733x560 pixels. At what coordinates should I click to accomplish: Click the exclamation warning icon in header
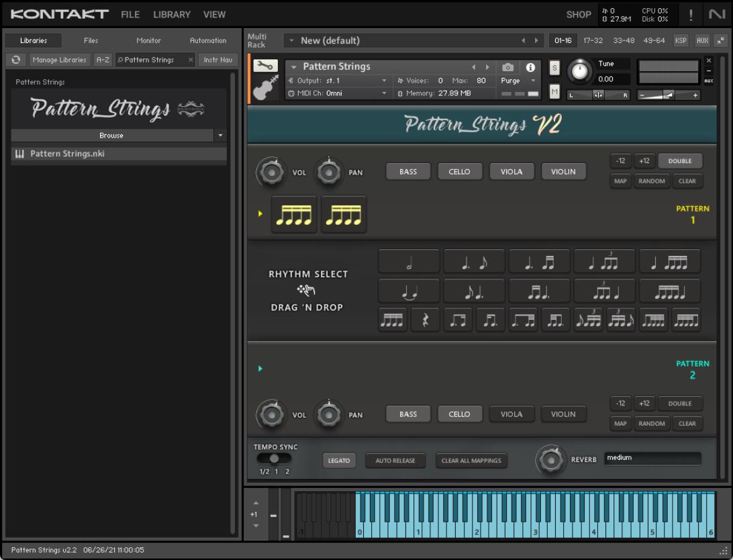click(691, 14)
